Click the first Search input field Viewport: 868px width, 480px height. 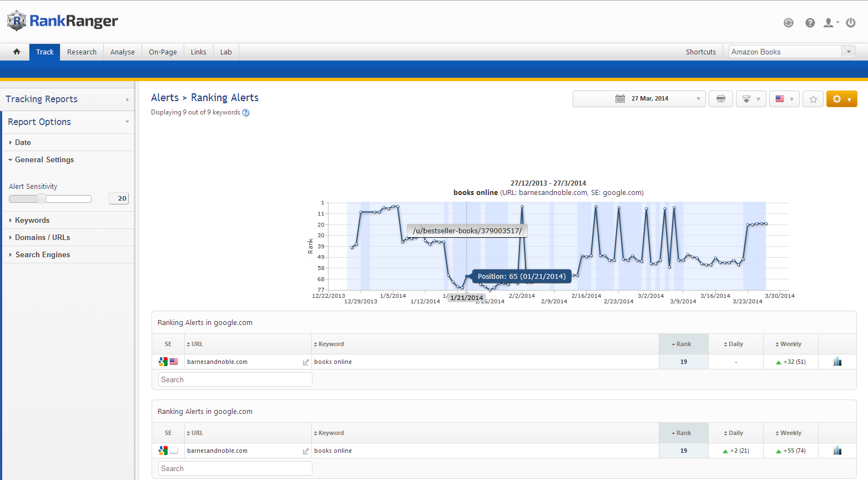click(x=235, y=379)
